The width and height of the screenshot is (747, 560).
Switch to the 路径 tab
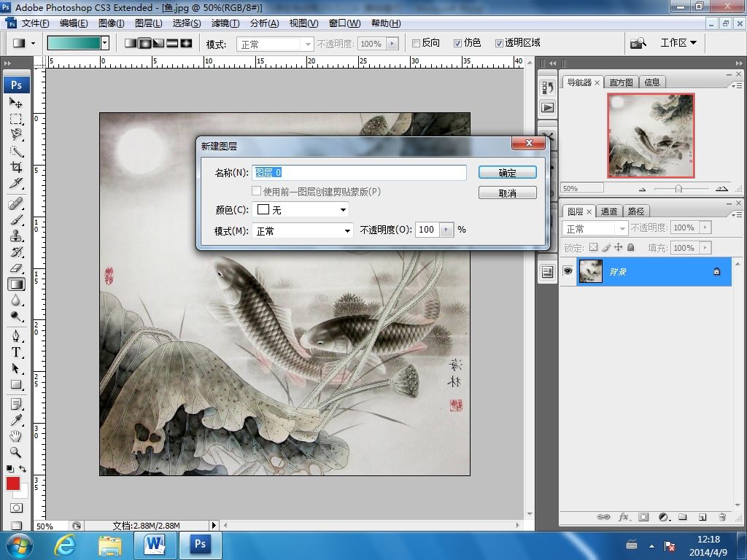[636, 211]
